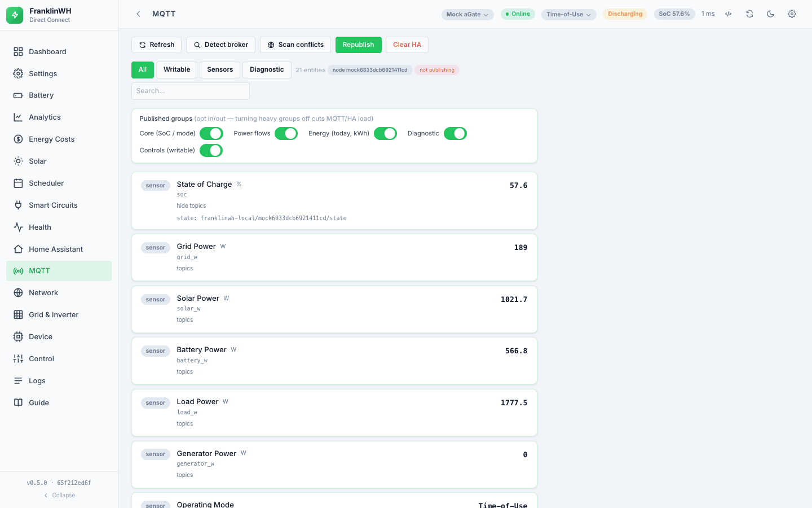Toggle Controls (writable) group switch

tap(211, 151)
